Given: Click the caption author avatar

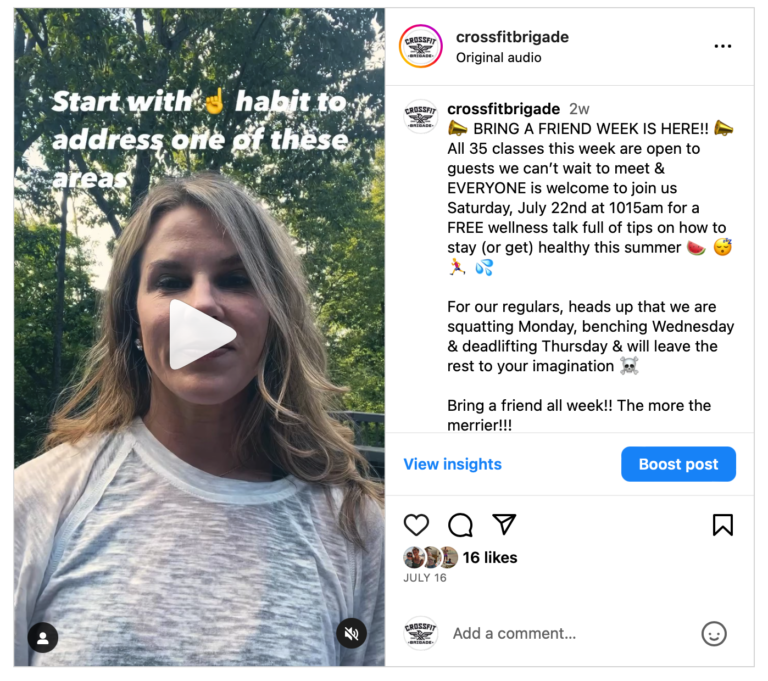Looking at the screenshot, I should point(420,117).
